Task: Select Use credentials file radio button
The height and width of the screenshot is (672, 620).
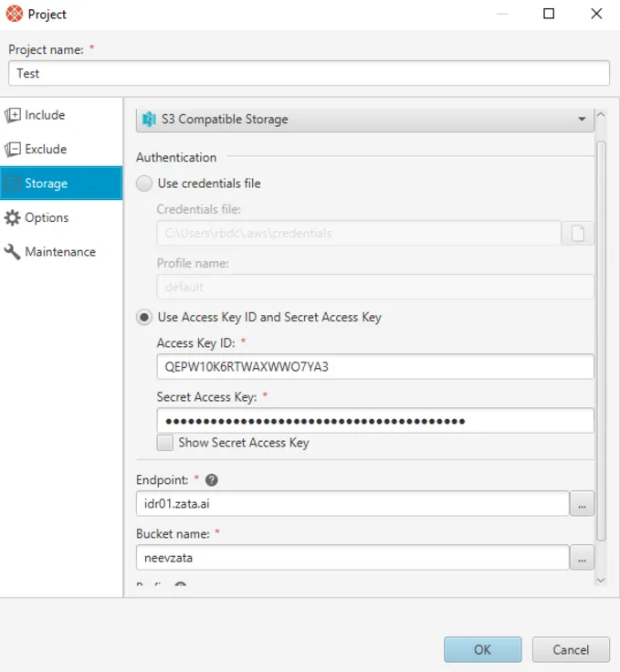Action: (144, 184)
